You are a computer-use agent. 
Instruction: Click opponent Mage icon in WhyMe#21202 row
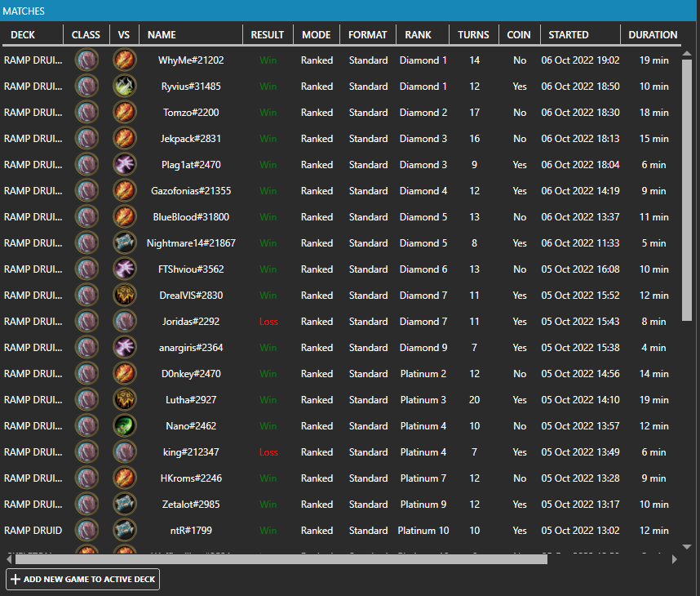coord(125,60)
